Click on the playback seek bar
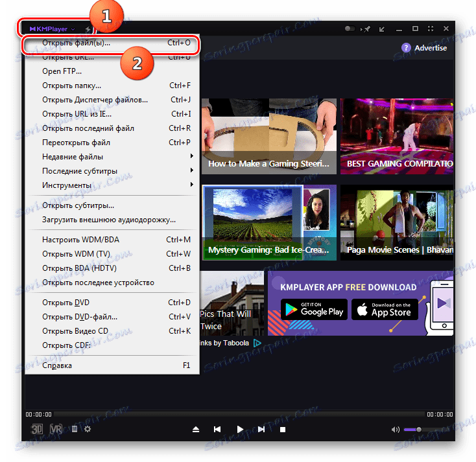 (x=239, y=414)
